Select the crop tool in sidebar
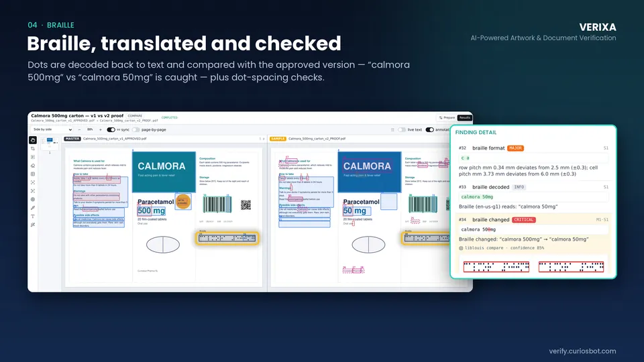 click(33, 149)
